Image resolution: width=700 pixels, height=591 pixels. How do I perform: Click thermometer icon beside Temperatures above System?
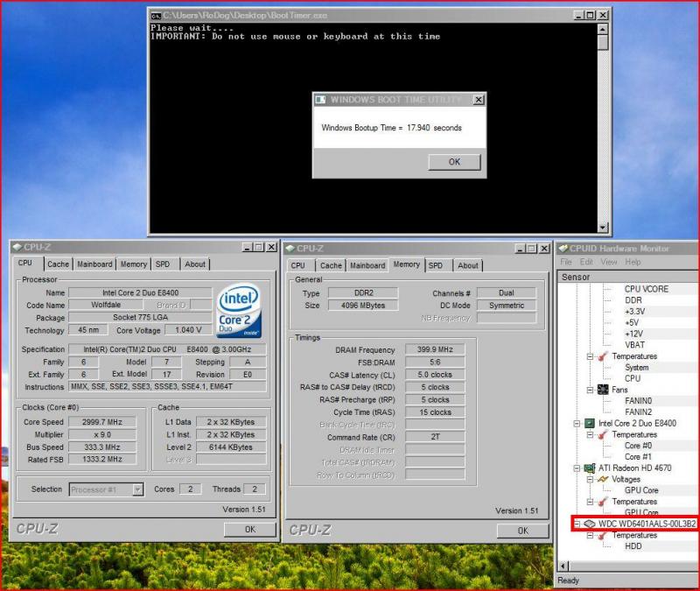coord(603,356)
